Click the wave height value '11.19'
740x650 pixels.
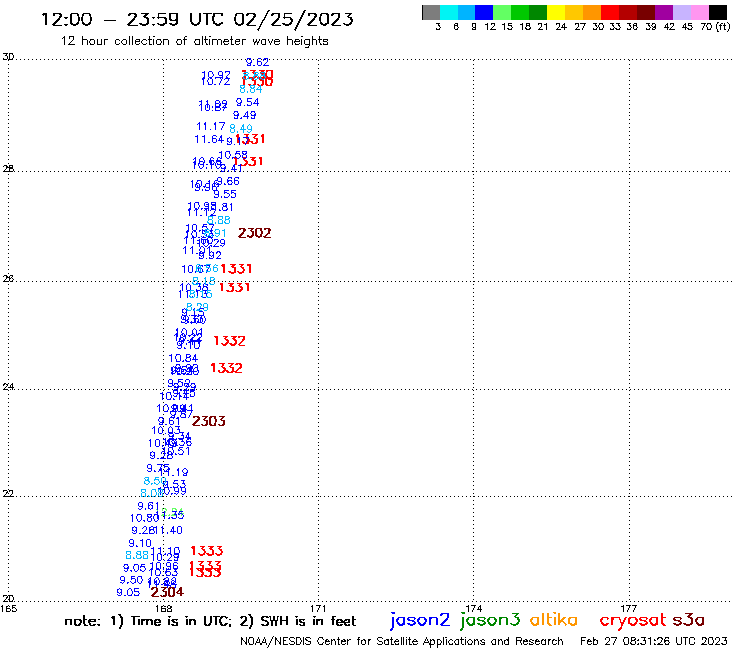[x=174, y=472]
